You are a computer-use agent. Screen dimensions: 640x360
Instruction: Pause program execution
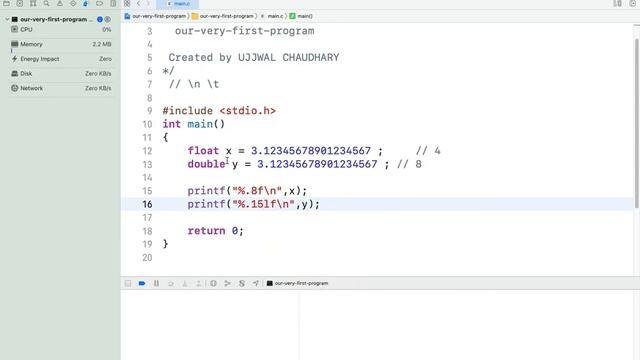156,283
